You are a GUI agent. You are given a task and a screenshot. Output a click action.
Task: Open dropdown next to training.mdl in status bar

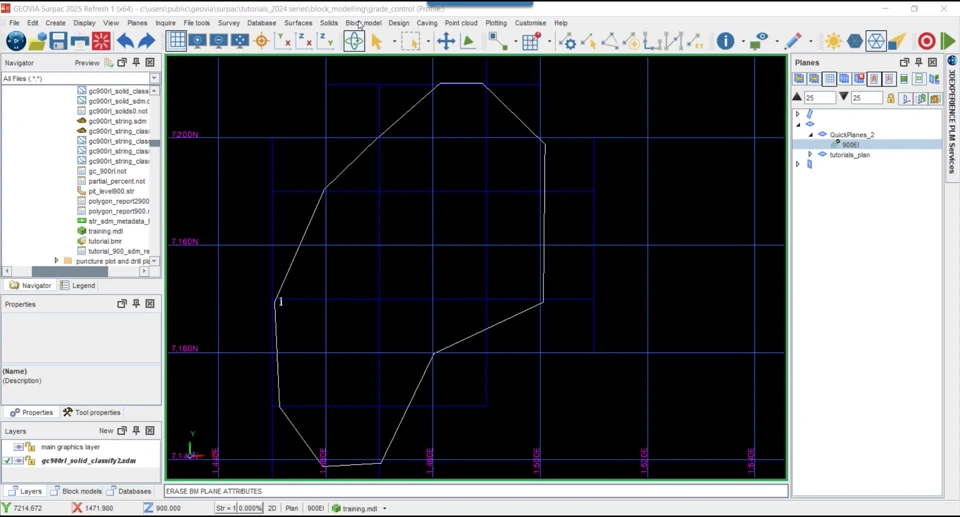coord(384,508)
